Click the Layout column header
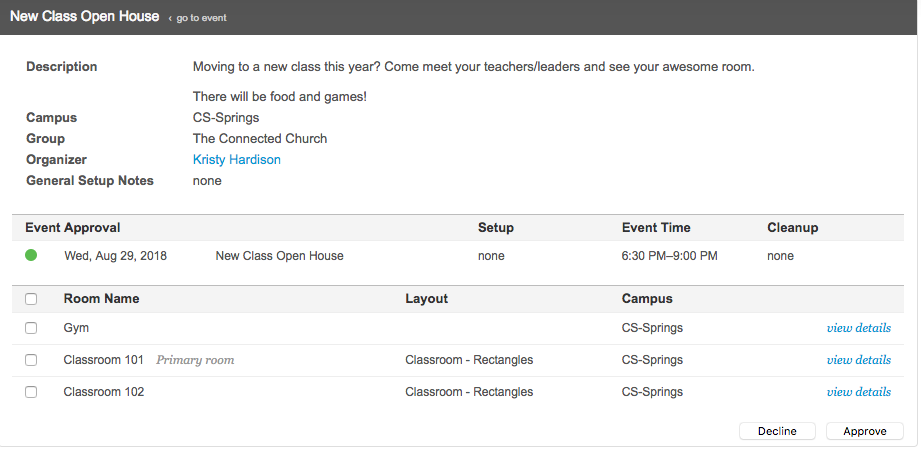921x450 pixels. (x=426, y=299)
